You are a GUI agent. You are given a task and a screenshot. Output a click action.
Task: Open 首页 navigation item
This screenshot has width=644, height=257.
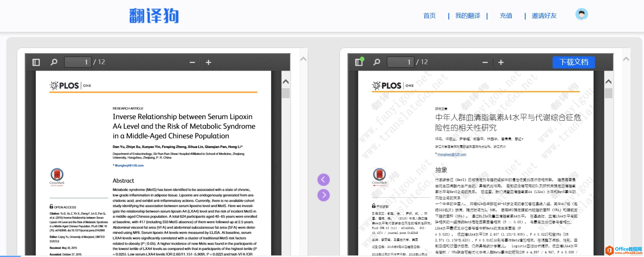429,16
